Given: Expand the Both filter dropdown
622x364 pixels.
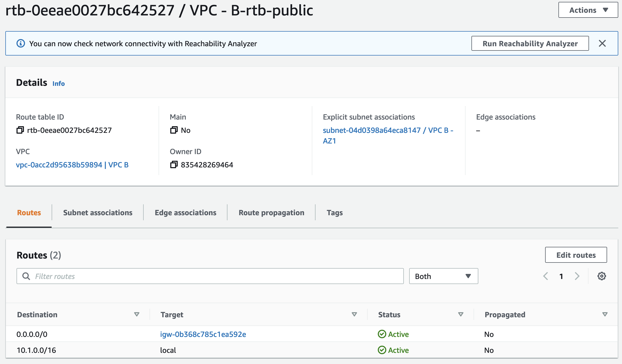Looking at the screenshot, I should pos(443,276).
